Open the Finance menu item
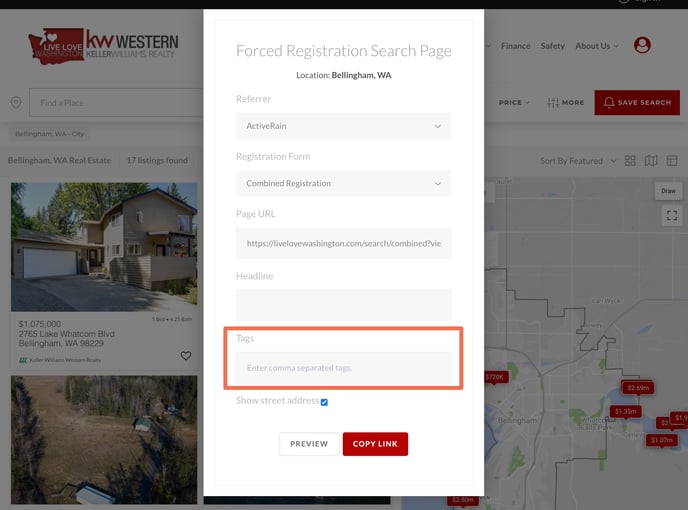 (516, 46)
